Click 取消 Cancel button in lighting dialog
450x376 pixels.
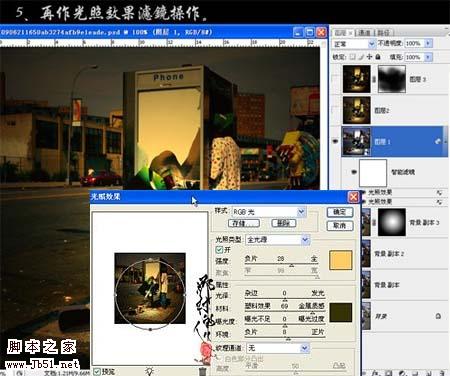(340, 226)
